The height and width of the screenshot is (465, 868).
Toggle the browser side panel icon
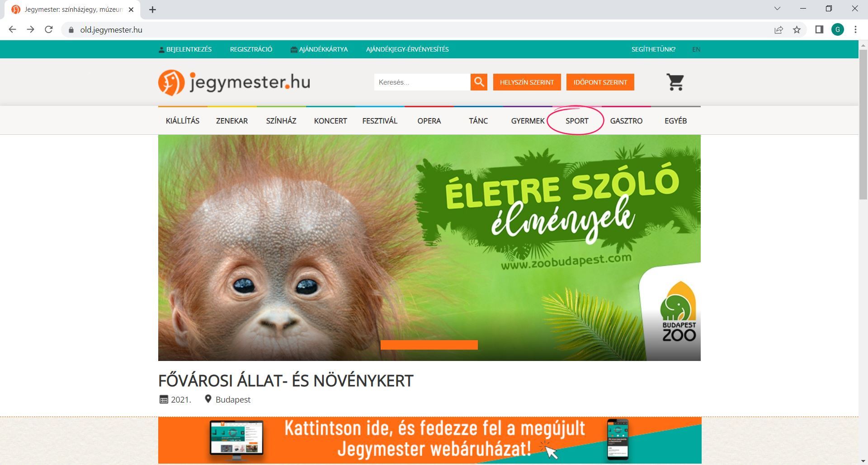[x=819, y=30]
